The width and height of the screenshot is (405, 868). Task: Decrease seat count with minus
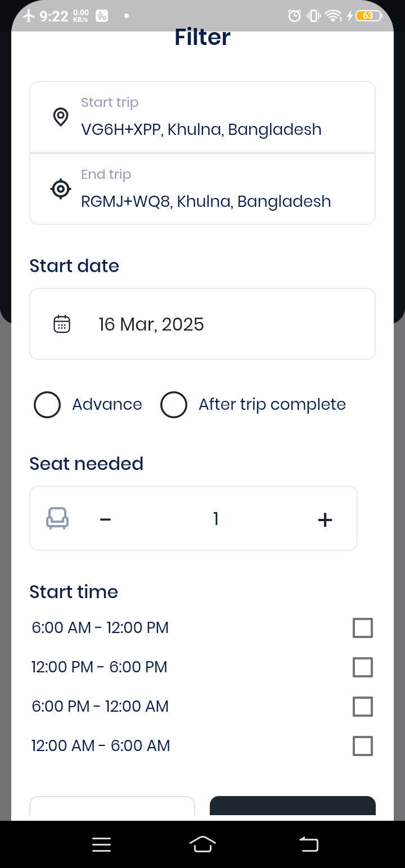[105, 519]
